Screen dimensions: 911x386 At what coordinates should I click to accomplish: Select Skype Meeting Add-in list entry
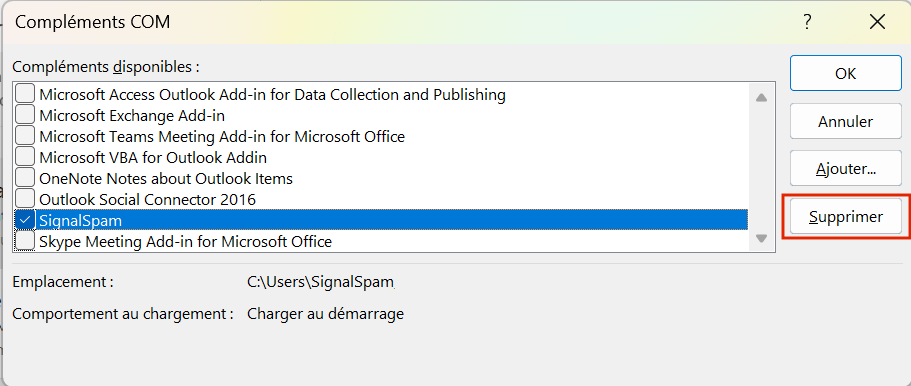[x=381, y=241]
